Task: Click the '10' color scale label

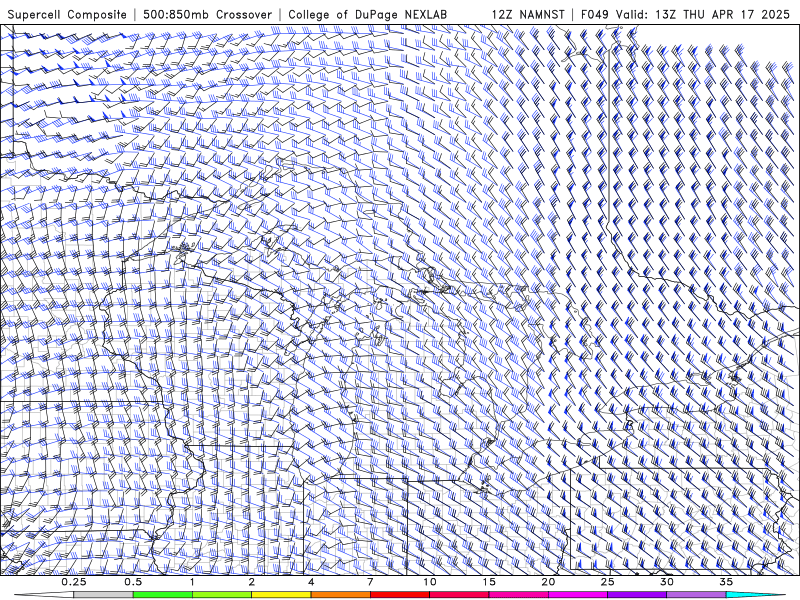Action: pos(430,582)
